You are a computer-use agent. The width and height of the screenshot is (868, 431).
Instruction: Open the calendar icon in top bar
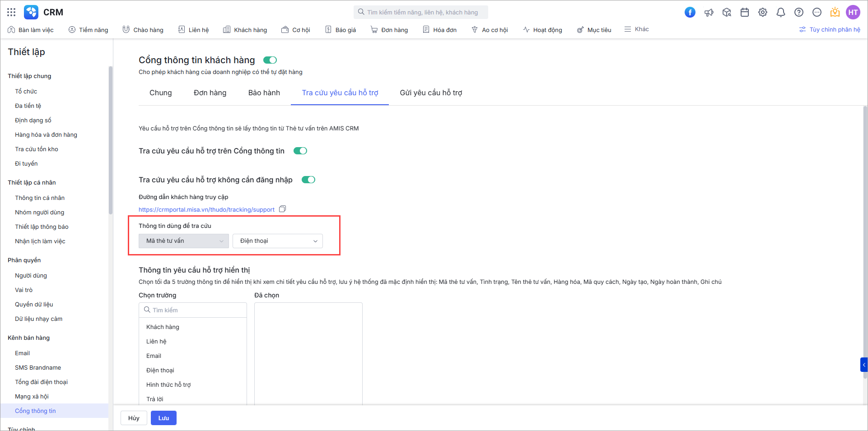(745, 12)
